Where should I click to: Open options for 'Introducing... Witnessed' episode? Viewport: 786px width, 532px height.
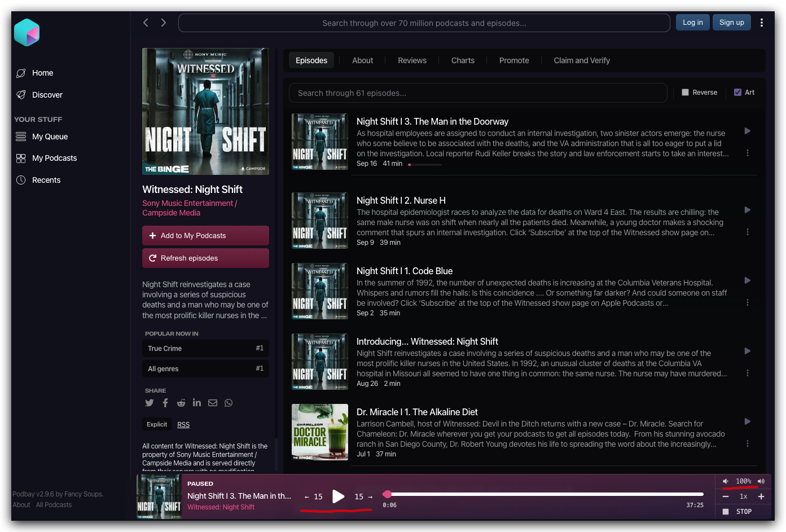click(748, 373)
